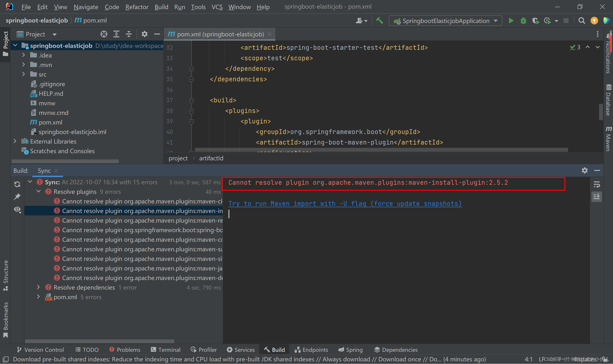Collapse springboot-elasticjob root node
This screenshot has height=364, width=613.
click(15, 46)
